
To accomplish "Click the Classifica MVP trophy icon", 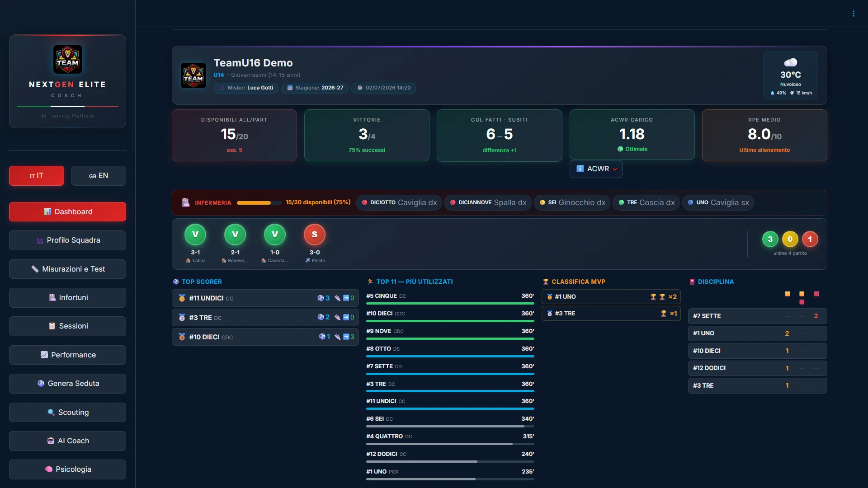I will pyautogui.click(x=546, y=282).
